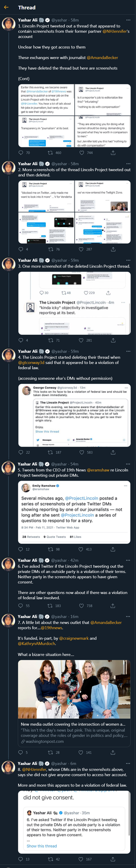Open 'Show this thread' in quoted tweet 8
This screenshot has height=868, width=136.
click(x=42, y=846)
